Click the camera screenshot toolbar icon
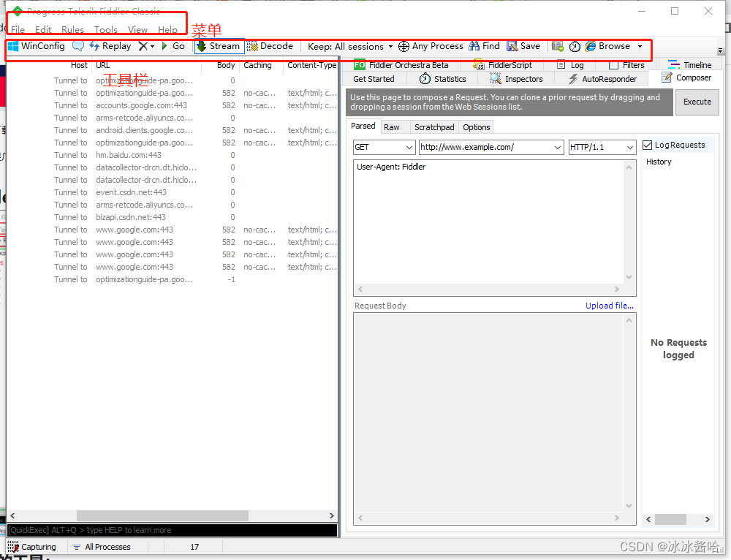 click(x=557, y=46)
